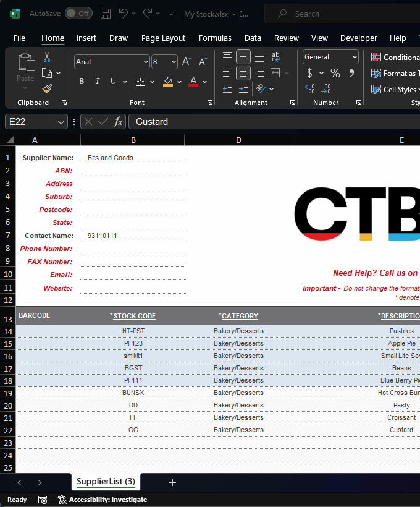Open Number format dialog launcher

coord(359,103)
